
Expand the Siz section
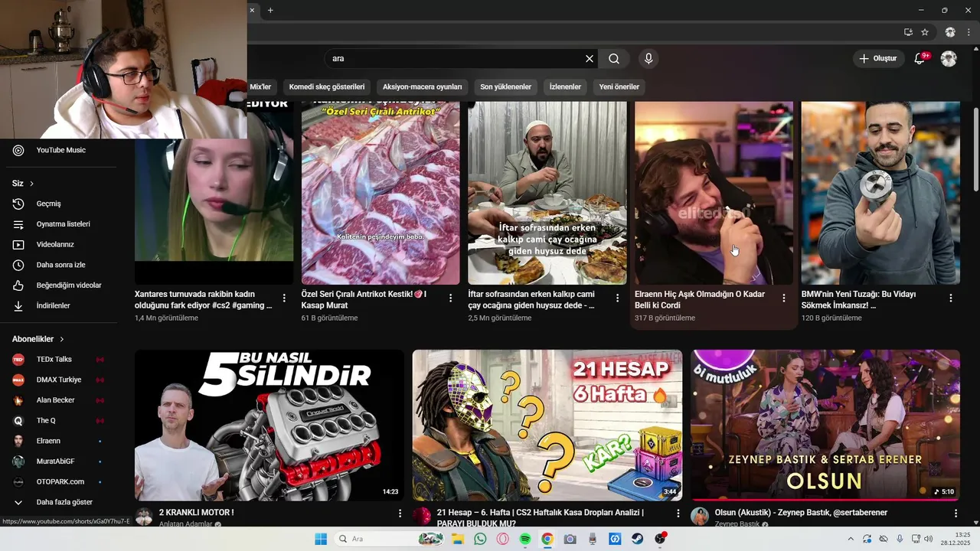click(23, 184)
